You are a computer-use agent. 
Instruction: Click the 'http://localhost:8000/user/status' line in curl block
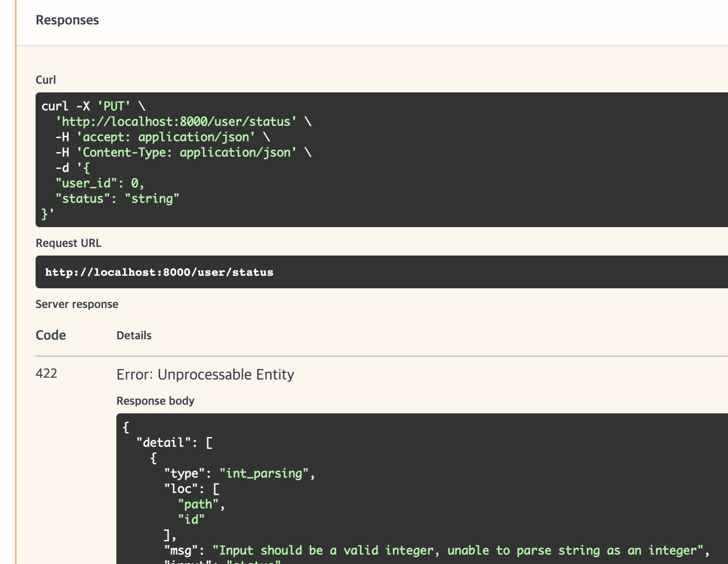click(184, 121)
